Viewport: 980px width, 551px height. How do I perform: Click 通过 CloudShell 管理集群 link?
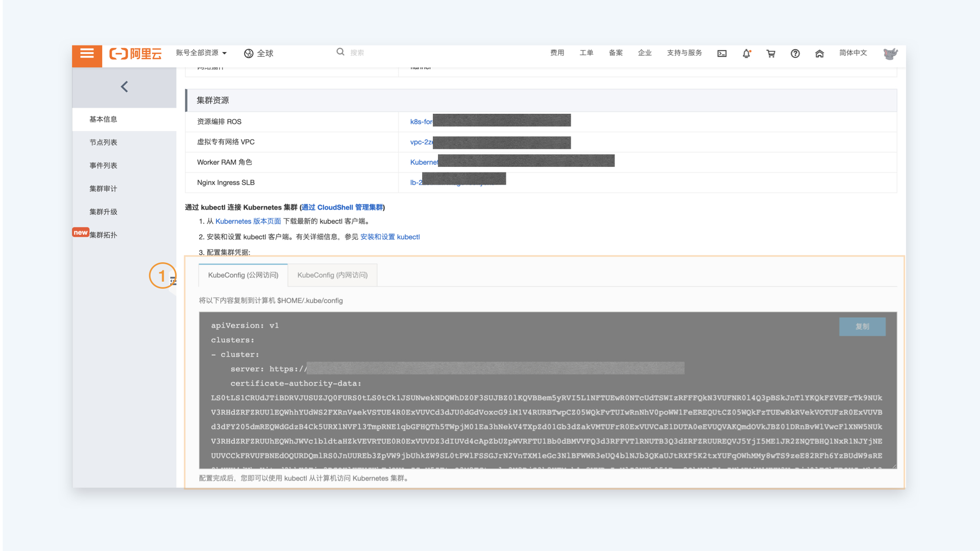[342, 208]
